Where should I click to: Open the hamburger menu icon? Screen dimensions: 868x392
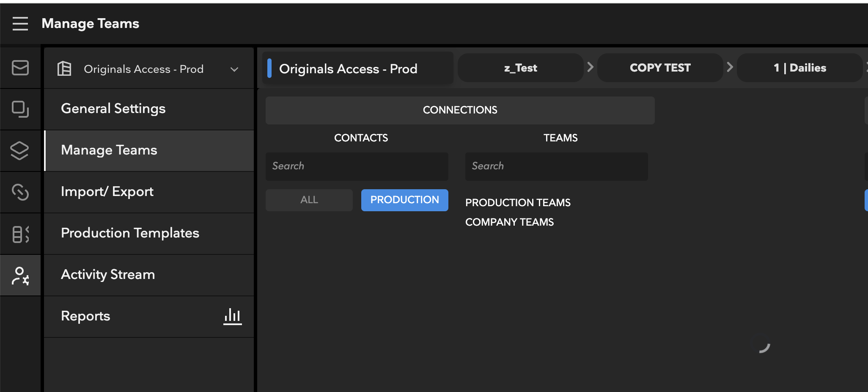click(20, 24)
